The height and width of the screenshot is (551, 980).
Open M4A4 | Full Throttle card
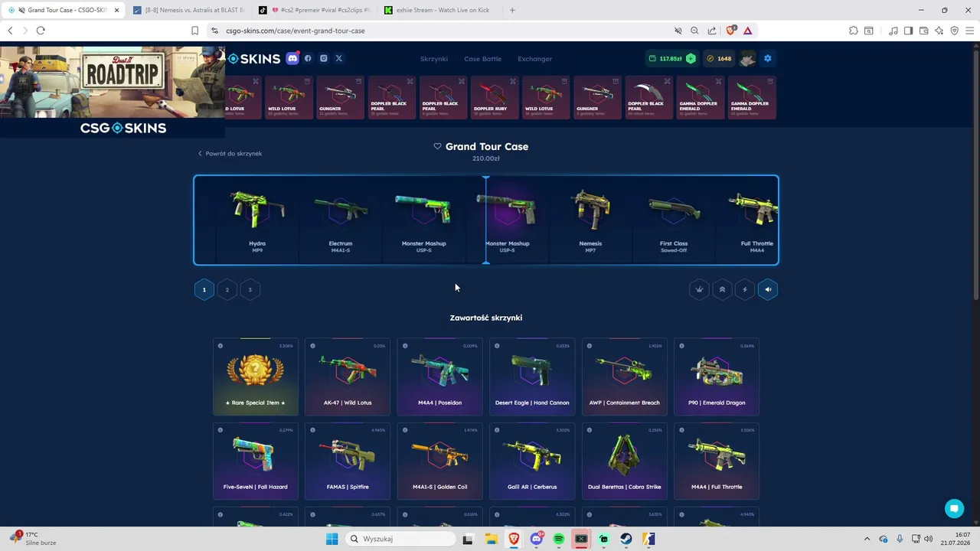click(717, 461)
